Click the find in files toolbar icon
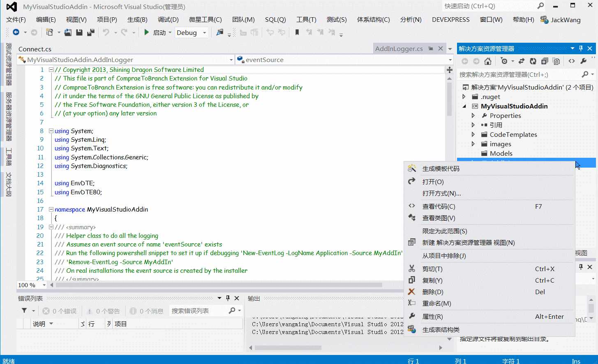The image size is (598, 364). point(220,32)
